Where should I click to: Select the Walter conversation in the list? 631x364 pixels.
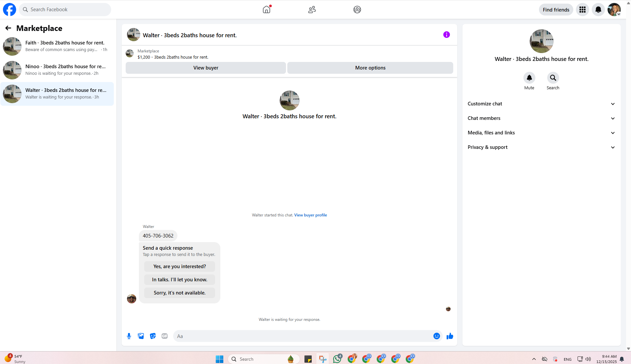[57, 94]
